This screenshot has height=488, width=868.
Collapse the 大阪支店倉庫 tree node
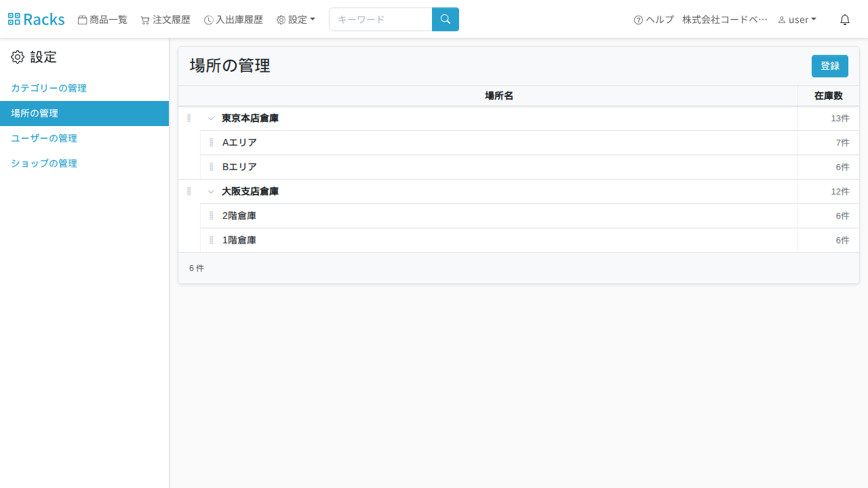(x=211, y=192)
